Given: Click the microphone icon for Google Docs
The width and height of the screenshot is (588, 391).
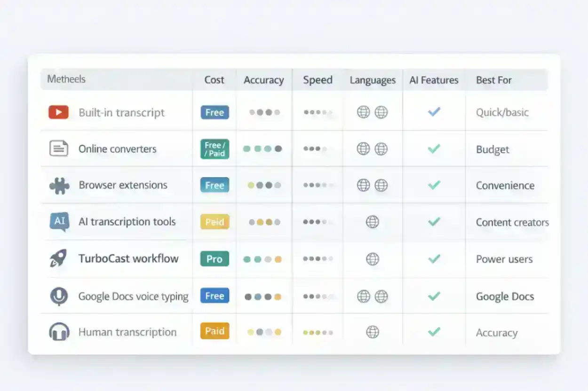Looking at the screenshot, I should tap(59, 296).
